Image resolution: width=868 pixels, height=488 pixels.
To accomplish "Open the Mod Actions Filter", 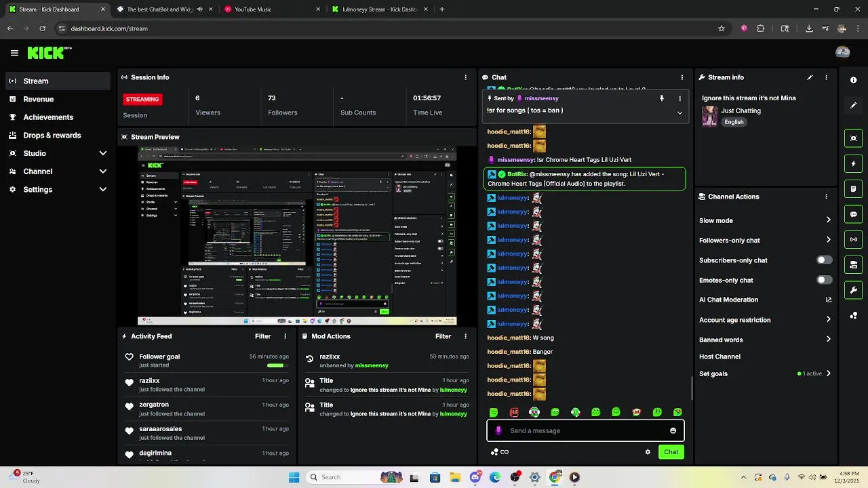I will 443,336.
